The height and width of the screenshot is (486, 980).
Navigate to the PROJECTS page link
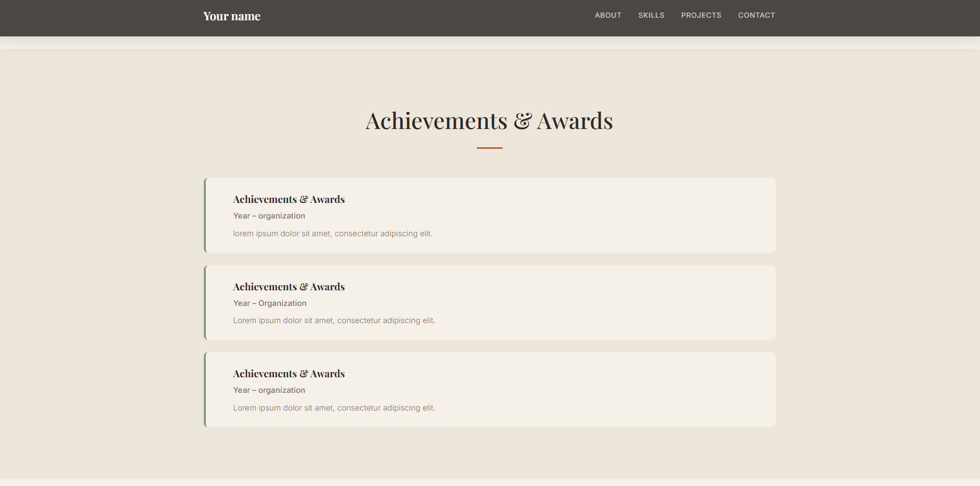tap(701, 16)
